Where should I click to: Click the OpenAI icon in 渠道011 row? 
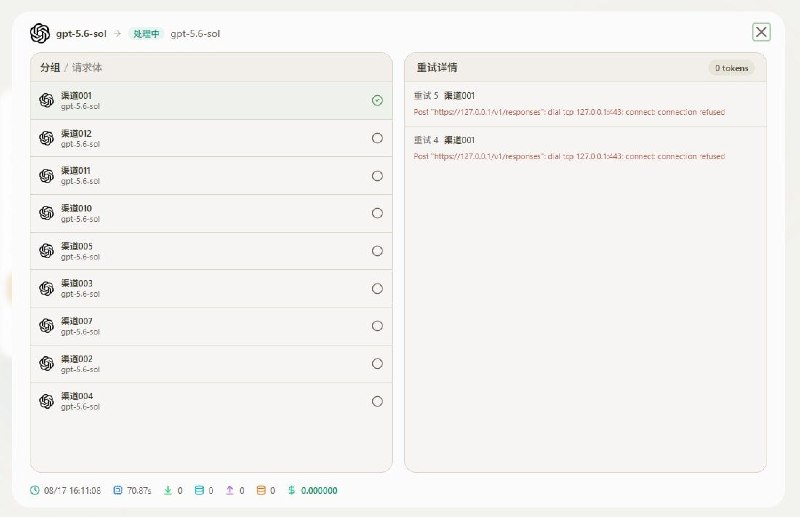[x=46, y=176]
